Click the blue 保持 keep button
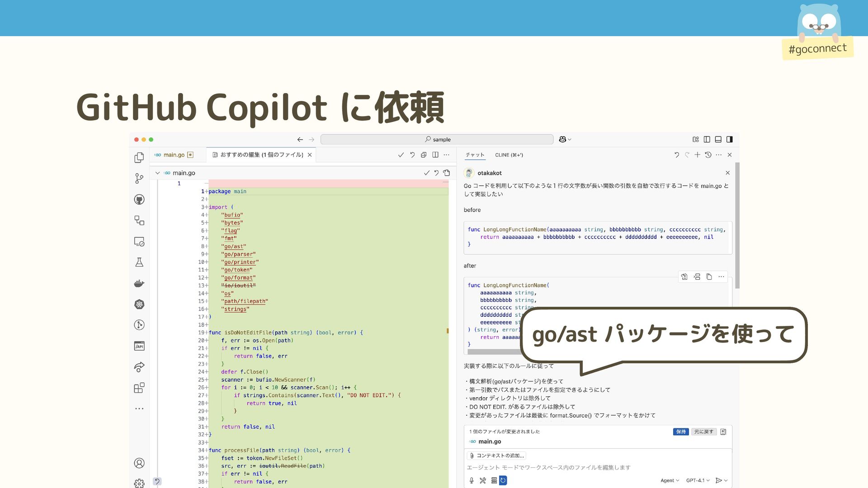Screen dimensions: 868x488 point(680,432)
